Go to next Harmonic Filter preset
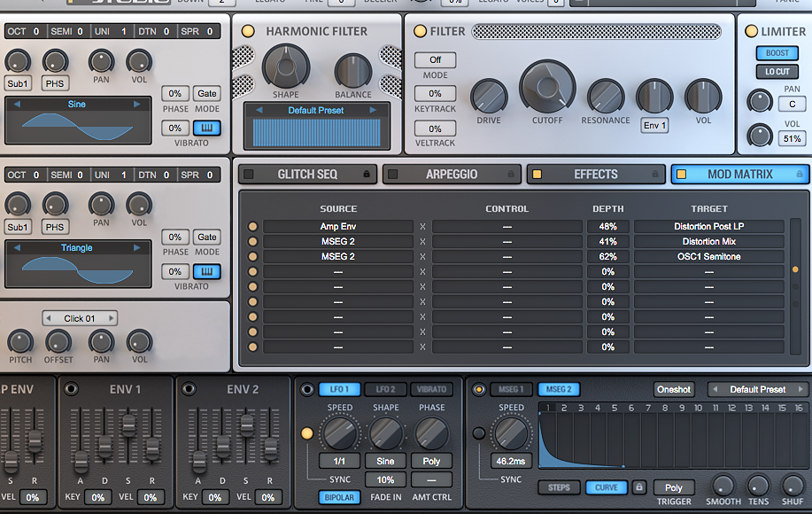This screenshot has height=514, width=812. click(372, 110)
